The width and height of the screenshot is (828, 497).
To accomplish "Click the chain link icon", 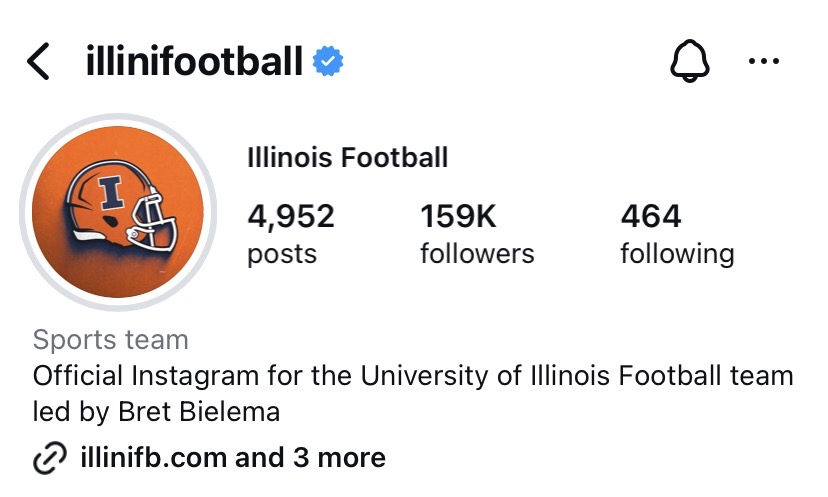I will click(49, 458).
